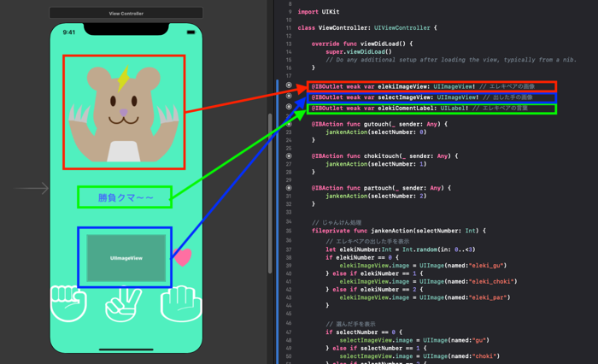Click the action connection circle beside chokitouch

coord(289,156)
